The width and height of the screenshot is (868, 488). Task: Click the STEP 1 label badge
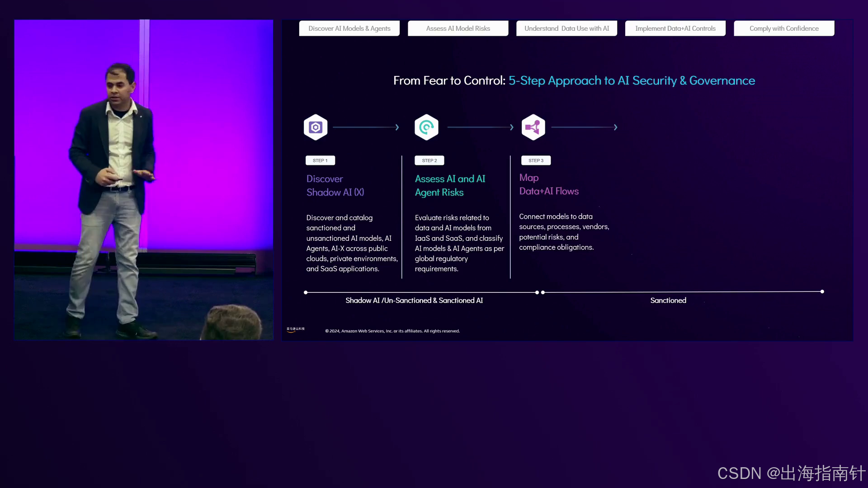[x=320, y=160]
